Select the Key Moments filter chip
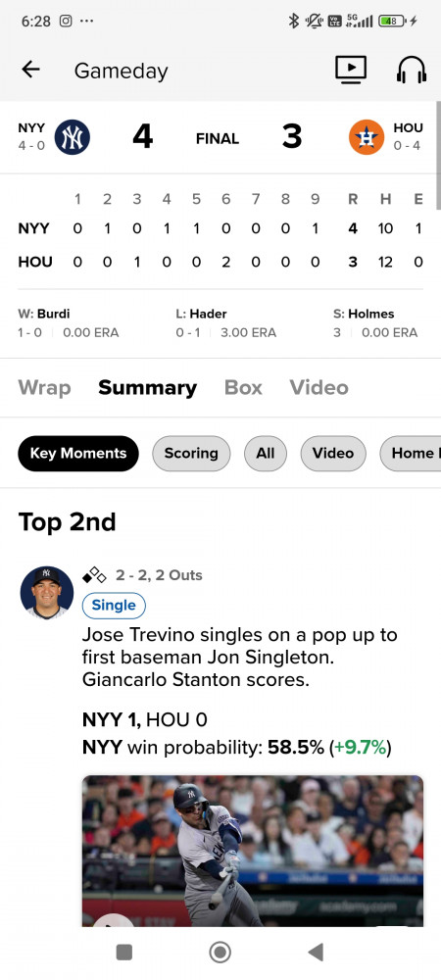This screenshot has height=980, width=441. coord(78,453)
